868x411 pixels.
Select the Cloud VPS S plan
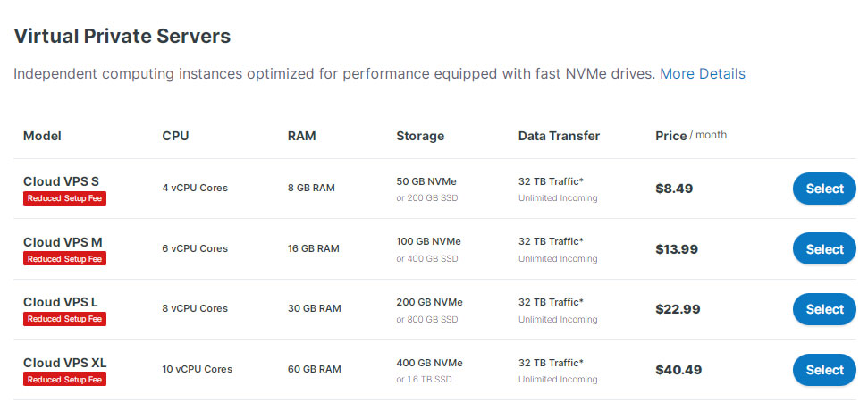tap(824, 189)
